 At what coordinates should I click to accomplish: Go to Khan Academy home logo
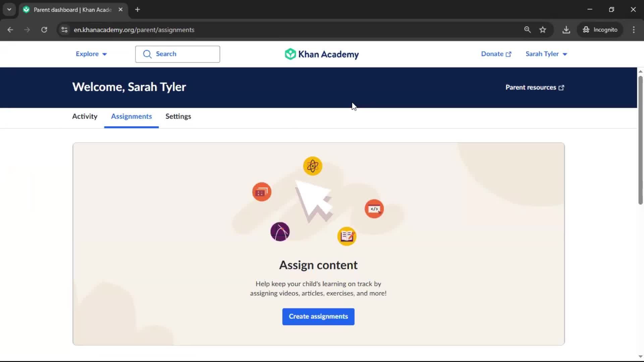point(322,54)
